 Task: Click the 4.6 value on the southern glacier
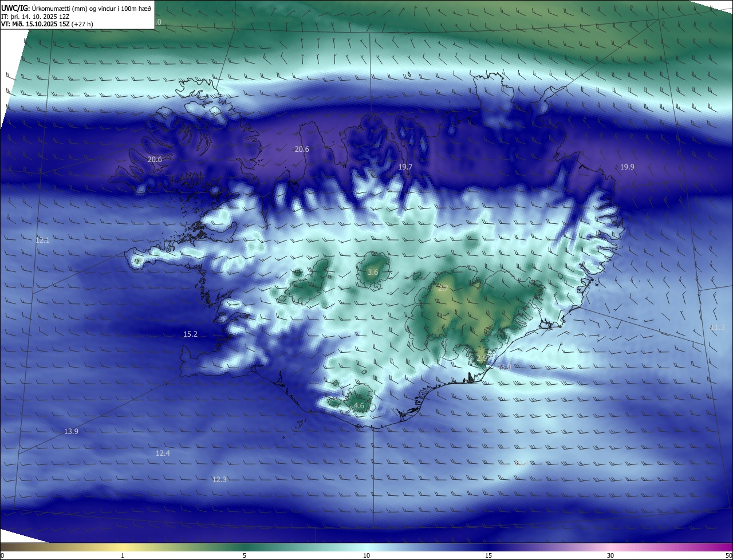pos(359,405)
